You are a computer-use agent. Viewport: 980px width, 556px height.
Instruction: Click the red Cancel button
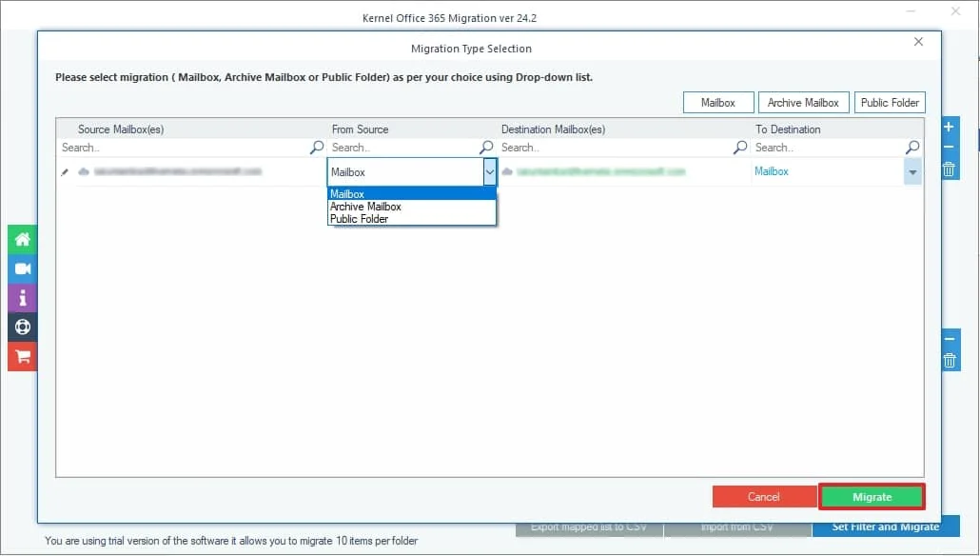point(763,497)
